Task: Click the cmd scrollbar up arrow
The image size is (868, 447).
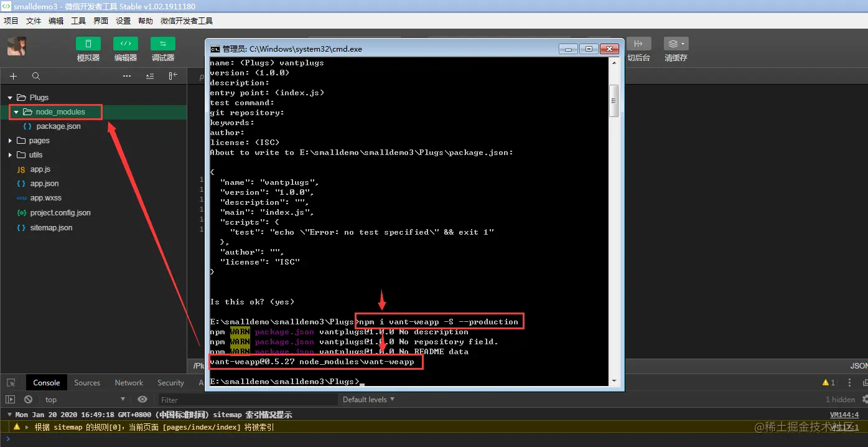Action: [x=614, y=63]
